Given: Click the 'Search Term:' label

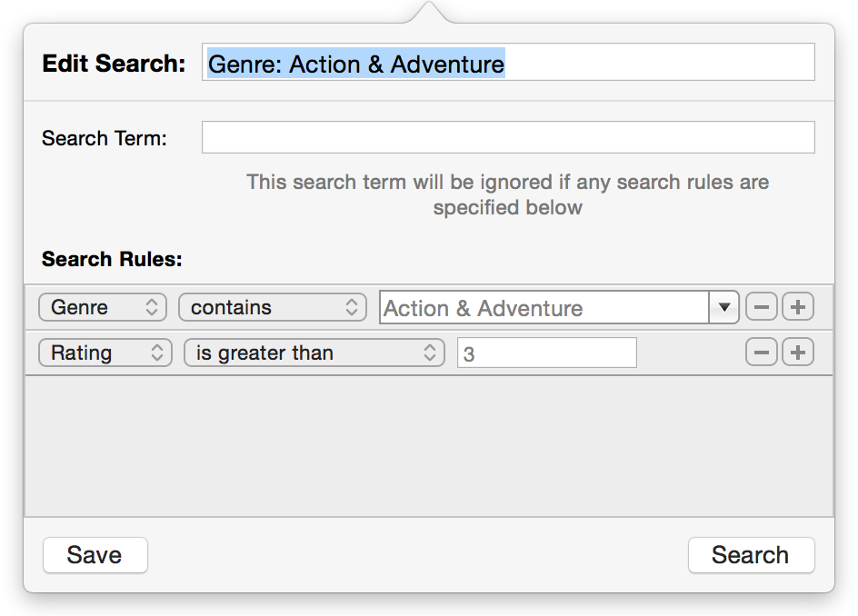Looking at the screenshot, I should (x=104, y=138).
